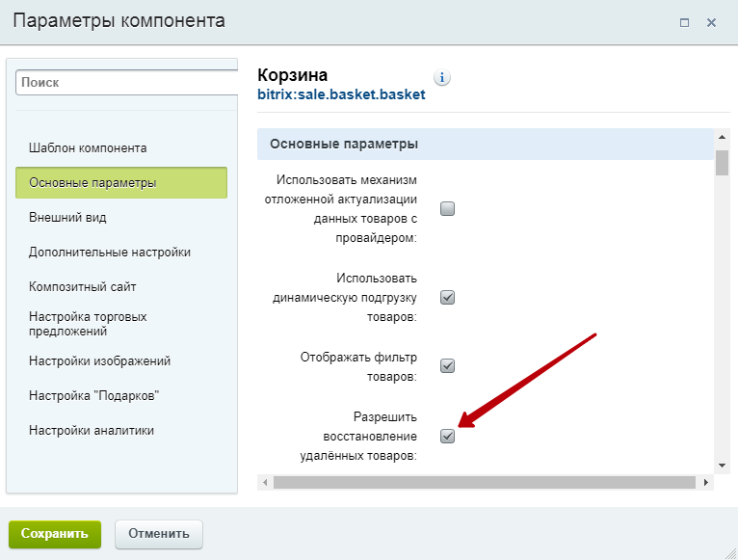This screenshot has width=738, height=560.
Task: Switch to Композитный сайт section
Action: [x=83, y=287]
